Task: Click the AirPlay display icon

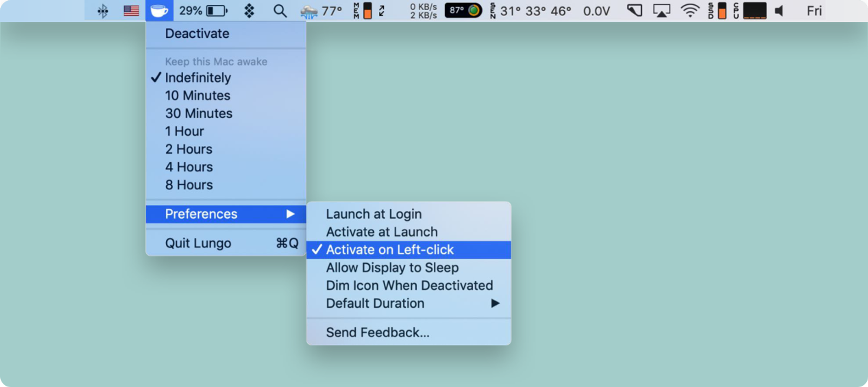Action: click(x=661, y=11)
